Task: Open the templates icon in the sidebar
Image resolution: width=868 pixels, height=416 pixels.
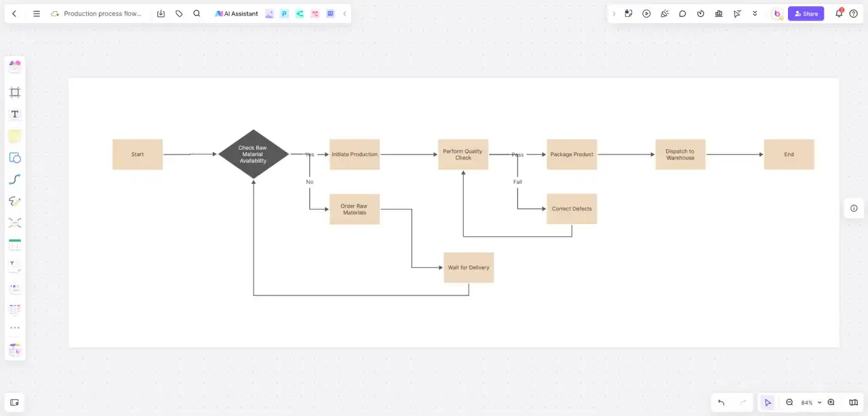Action: coord(15,67)
